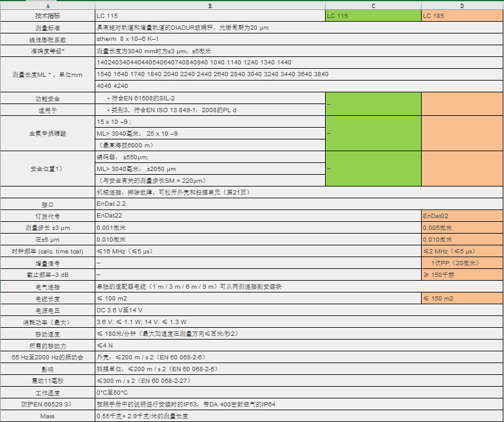Click the orange ≥ 150千赫 cell
The width and height of the screenshot is (504, 422).
(462, 275)
